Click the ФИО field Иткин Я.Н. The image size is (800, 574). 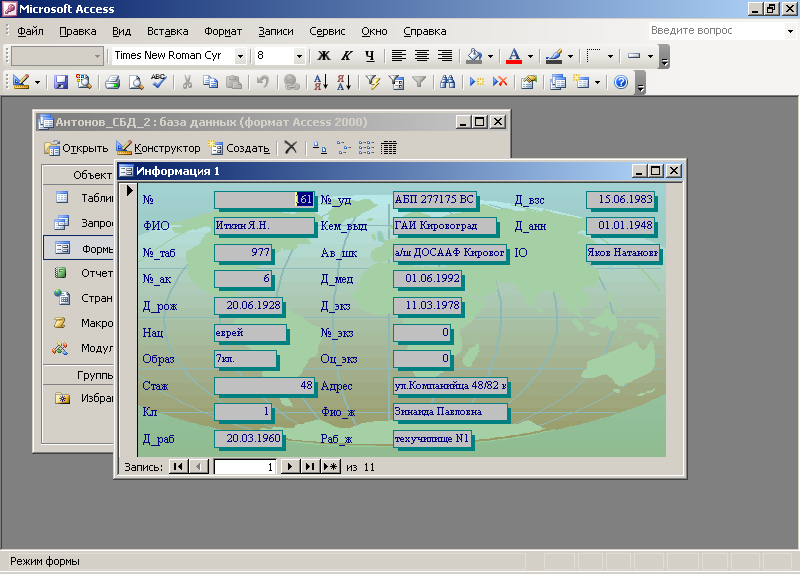point(264,226)
